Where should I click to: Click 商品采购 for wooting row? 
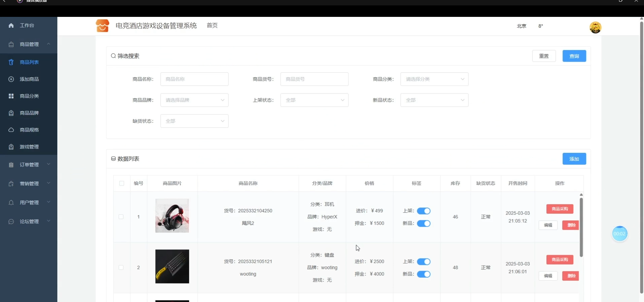tap(560, 259)
